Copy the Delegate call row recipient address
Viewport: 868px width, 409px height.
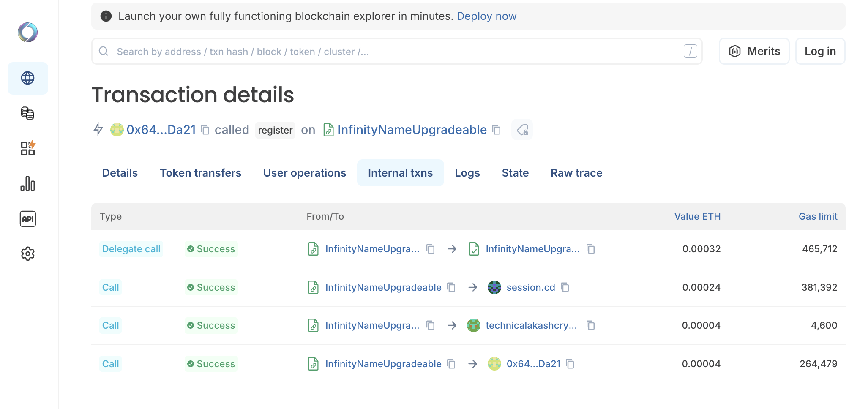591,249
